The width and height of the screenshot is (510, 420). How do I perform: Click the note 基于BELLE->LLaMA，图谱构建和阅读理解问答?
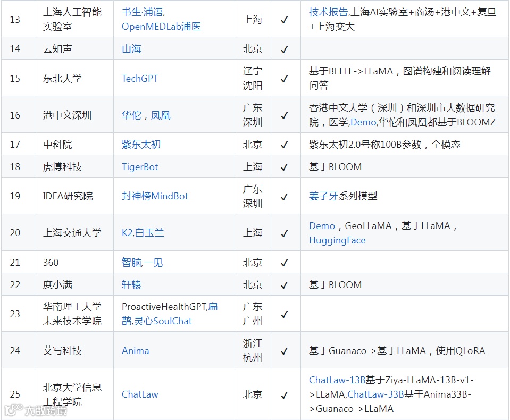(400, 78)
